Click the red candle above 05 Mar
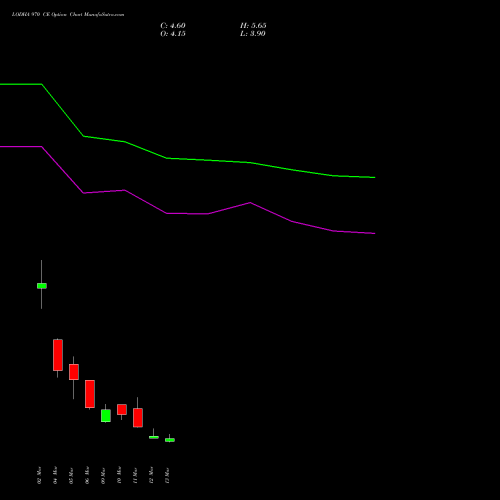Screen dimensions: 500x500 click(x=74, y=372)
